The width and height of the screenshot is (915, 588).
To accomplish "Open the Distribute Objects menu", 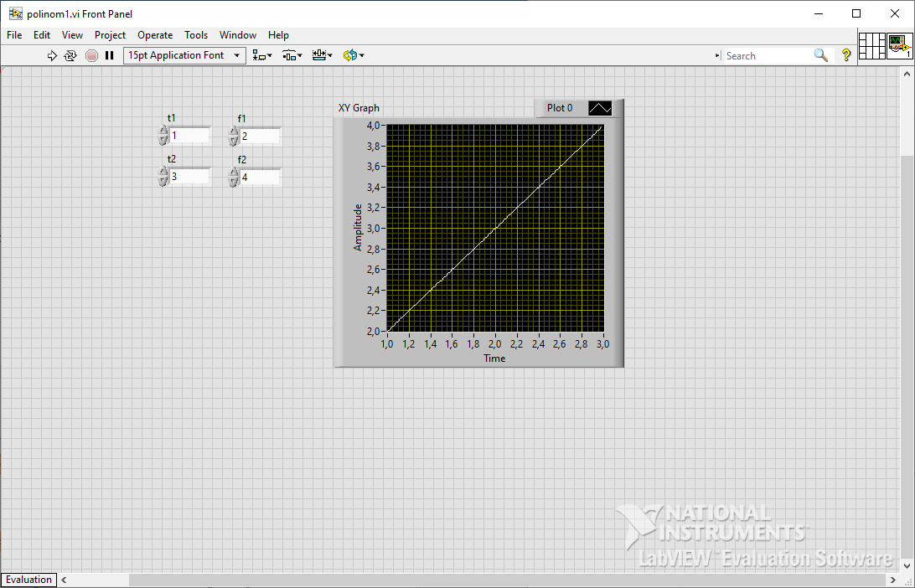I will point(292,55).
